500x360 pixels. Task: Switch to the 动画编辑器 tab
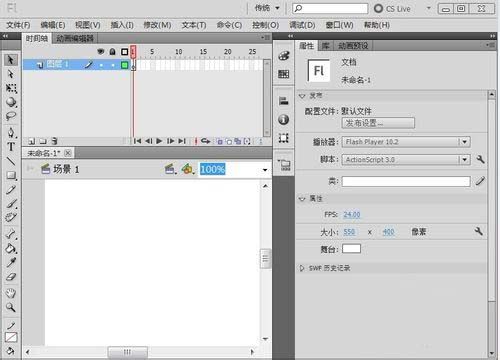(75, 38)
